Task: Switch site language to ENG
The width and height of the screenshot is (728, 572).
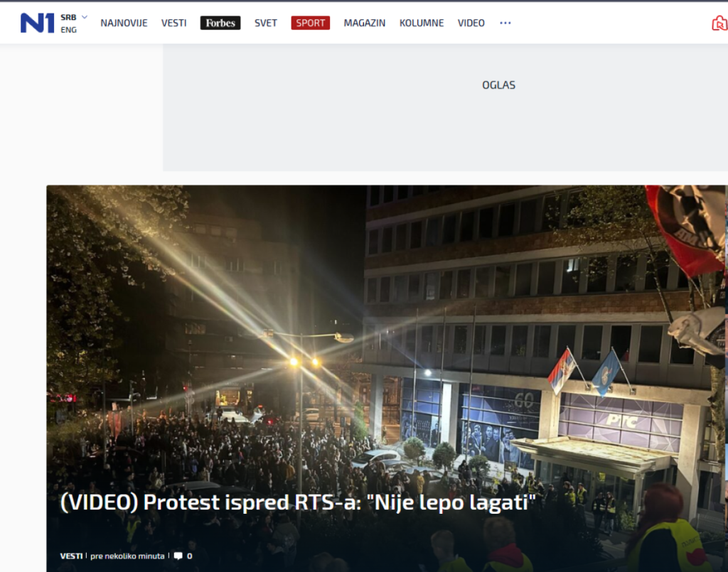Action: [69, 30]
